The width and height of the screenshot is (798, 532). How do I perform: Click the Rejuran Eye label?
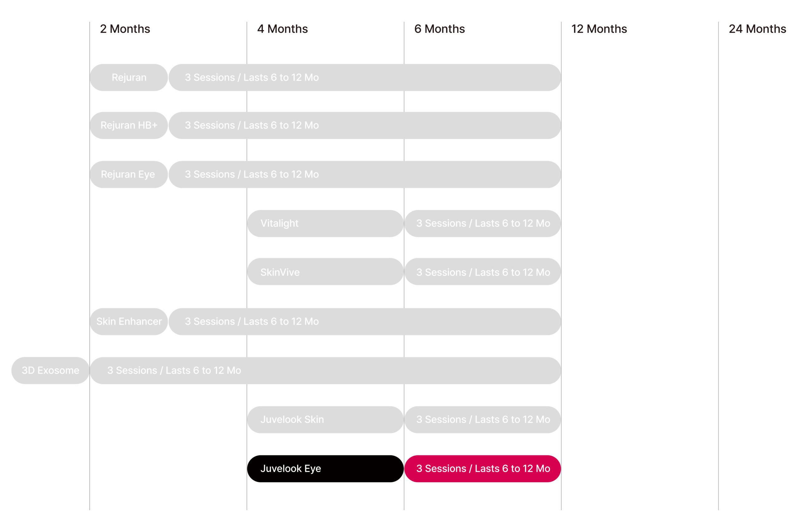coord(129,174)
